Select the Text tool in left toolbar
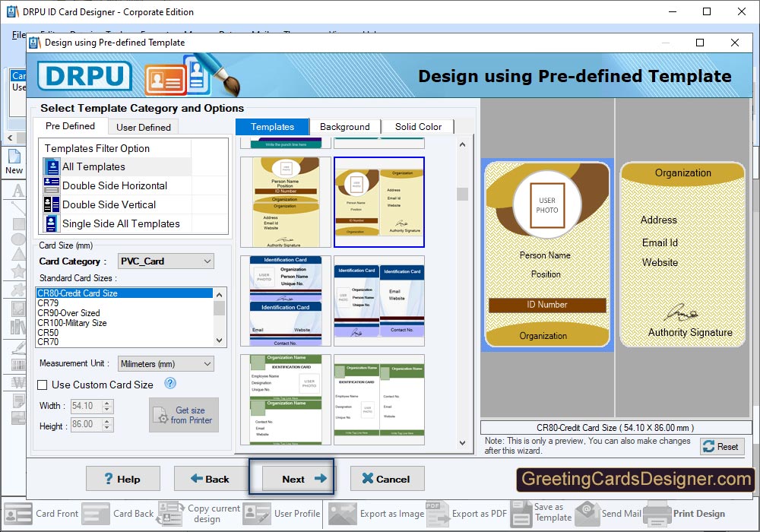Viewport: 760px width, 532px height. tap(18, 191)
